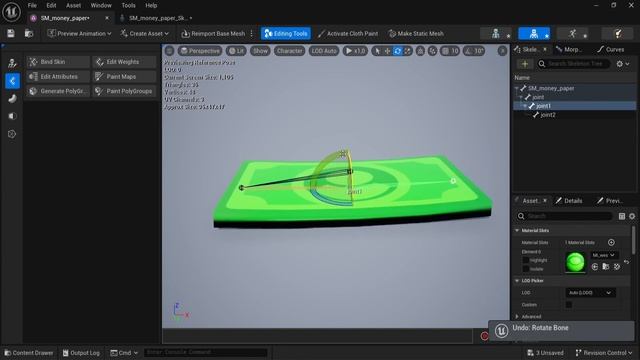
Task: Collapse the joint bone expander
Action: click(x=521, y=97)
